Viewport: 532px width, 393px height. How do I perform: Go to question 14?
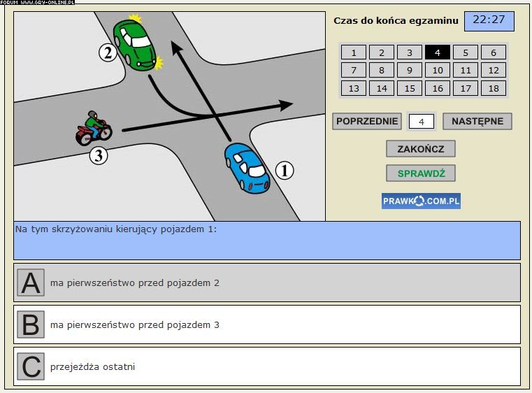click(382, 88)
